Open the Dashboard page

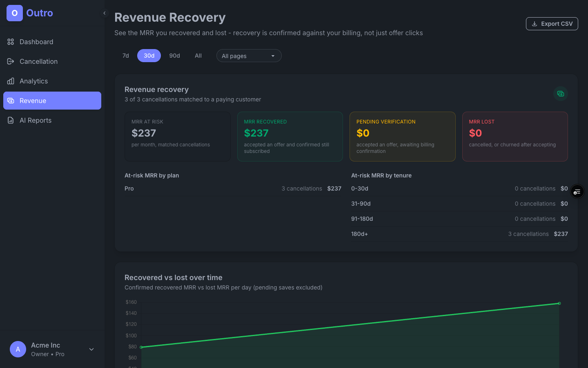point(52,42)
